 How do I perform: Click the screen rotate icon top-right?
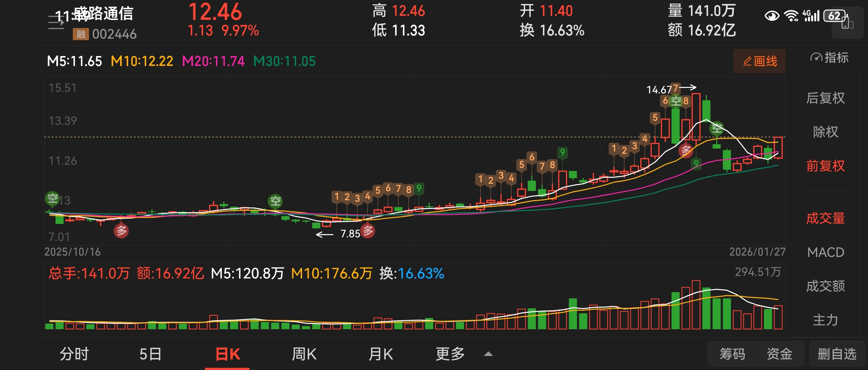847,24
